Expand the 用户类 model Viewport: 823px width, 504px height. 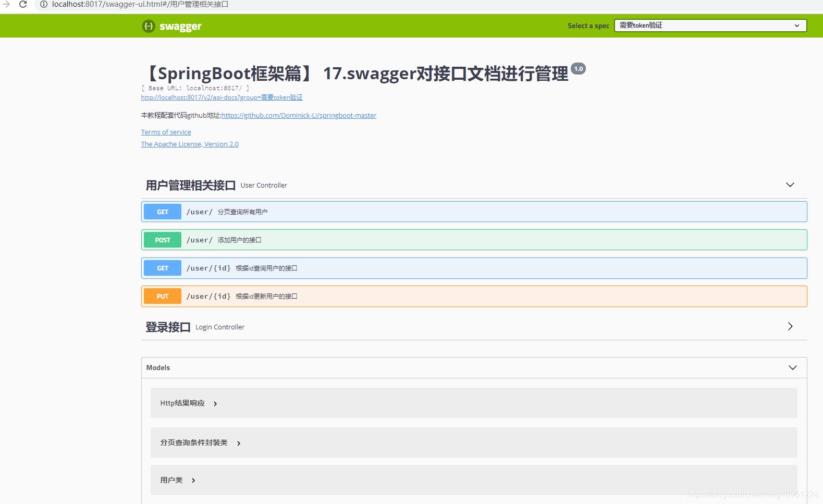point(193,481)
